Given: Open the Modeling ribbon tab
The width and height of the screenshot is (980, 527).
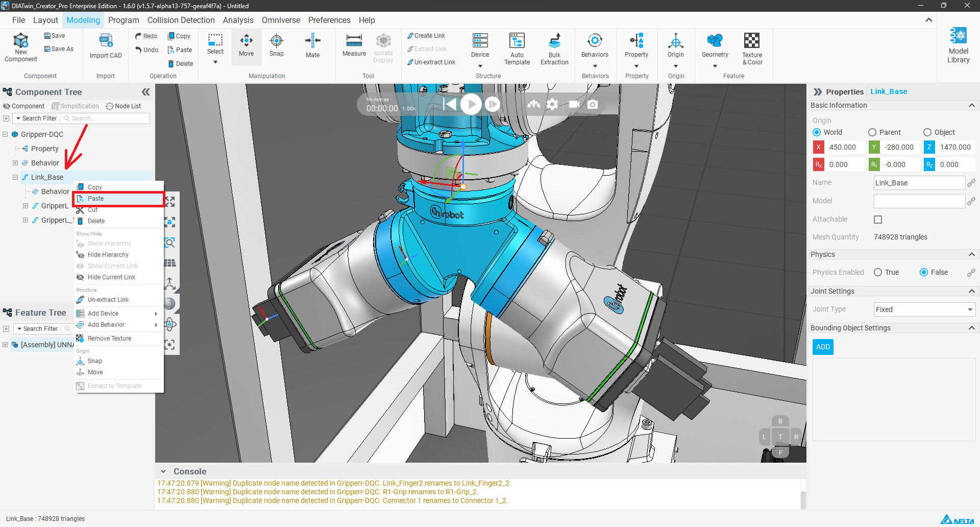Looking at the screenshot, I should pos(83,20).
